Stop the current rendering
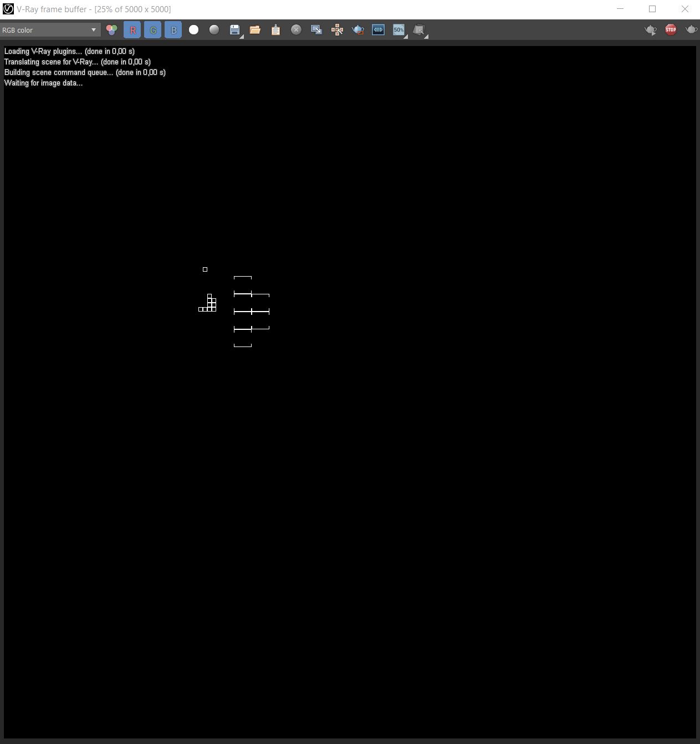The image size is (700, 744). coord(671,30)
